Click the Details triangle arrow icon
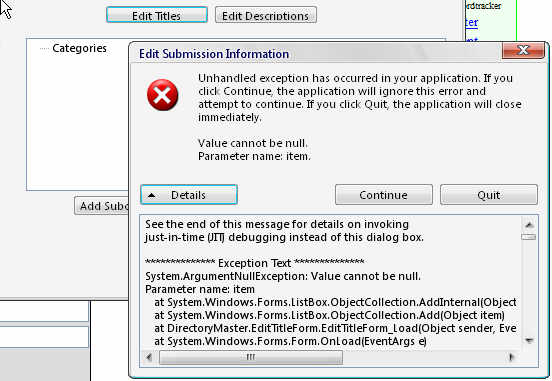Image resolution: width=552 pixels, height=381 pixels. pyautogui.click(x=151, y=195)
